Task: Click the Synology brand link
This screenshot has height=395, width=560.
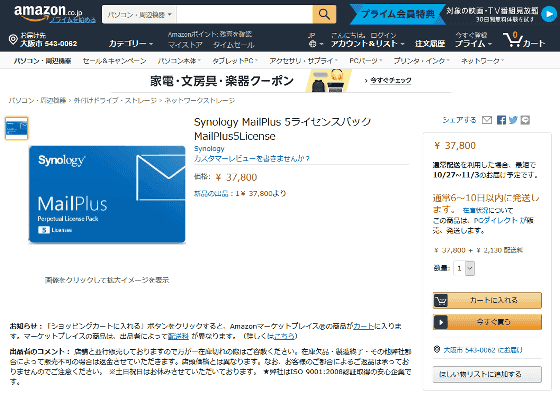Action: (209, 148)
